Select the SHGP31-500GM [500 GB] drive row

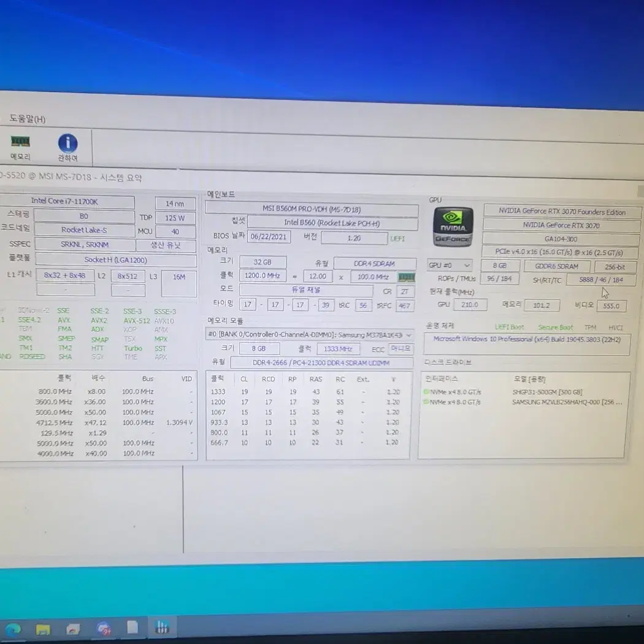tap(523, 393)
